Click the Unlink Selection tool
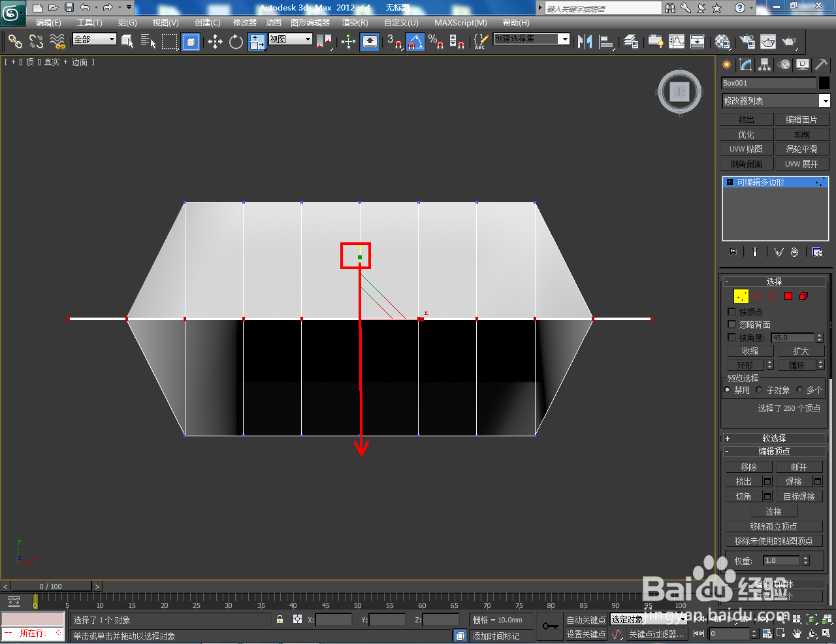 point(36,42)
